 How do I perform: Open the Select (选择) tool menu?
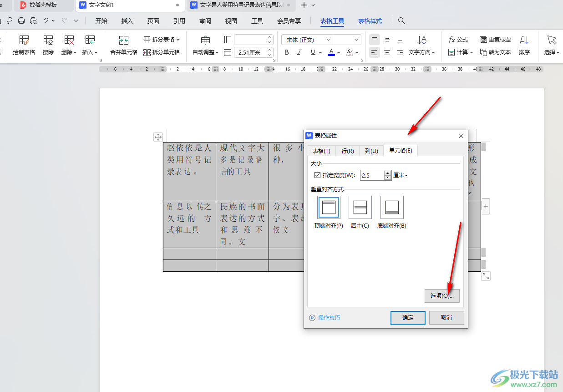click(x=552, y=46)
